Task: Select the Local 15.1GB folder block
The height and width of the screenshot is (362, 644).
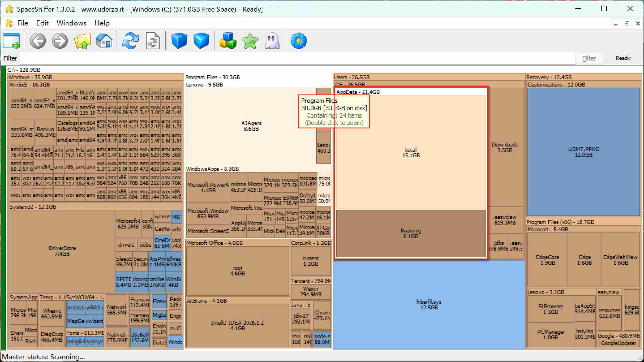Action: click(411, 152)
